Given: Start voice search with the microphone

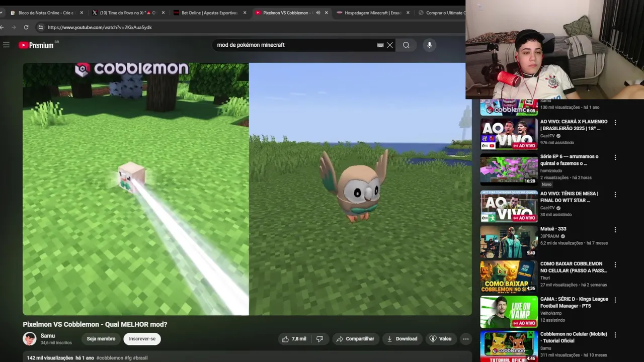Looking at the screenshot, I should click(x=429, y=45).
